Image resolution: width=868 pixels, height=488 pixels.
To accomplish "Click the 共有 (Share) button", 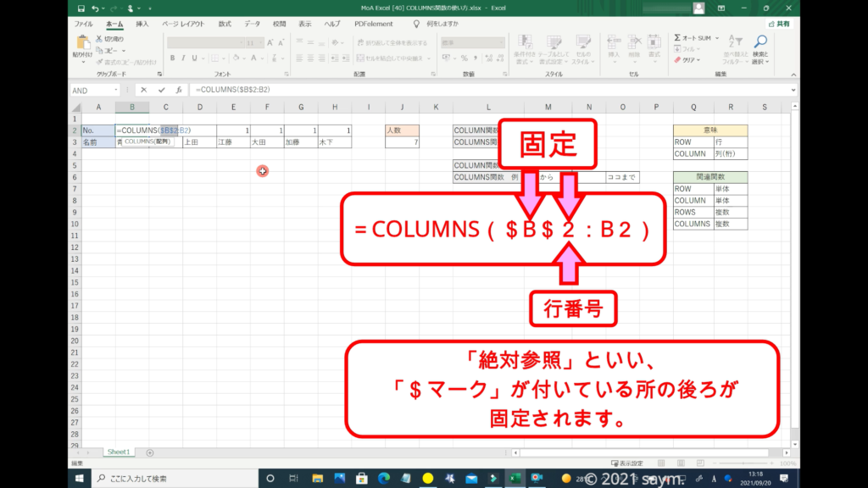I will click(778, 24).
